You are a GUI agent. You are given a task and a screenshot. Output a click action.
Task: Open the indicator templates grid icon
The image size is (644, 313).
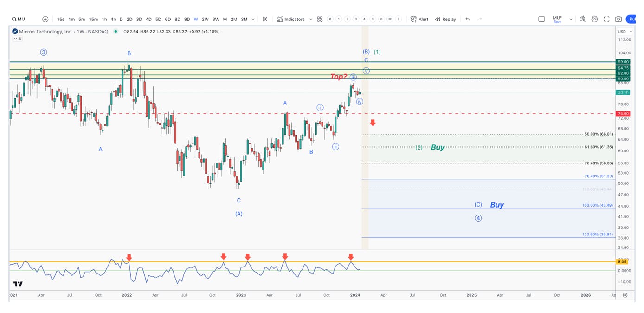320,19
